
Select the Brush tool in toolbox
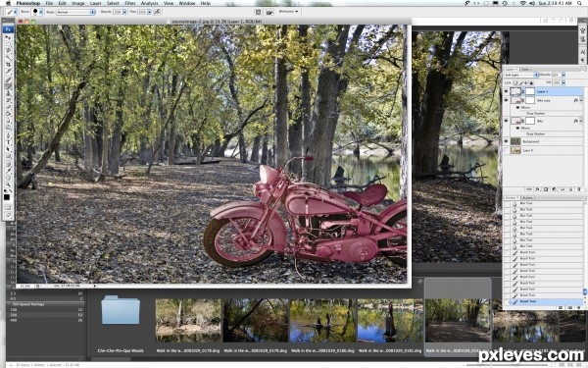point(8,86)
